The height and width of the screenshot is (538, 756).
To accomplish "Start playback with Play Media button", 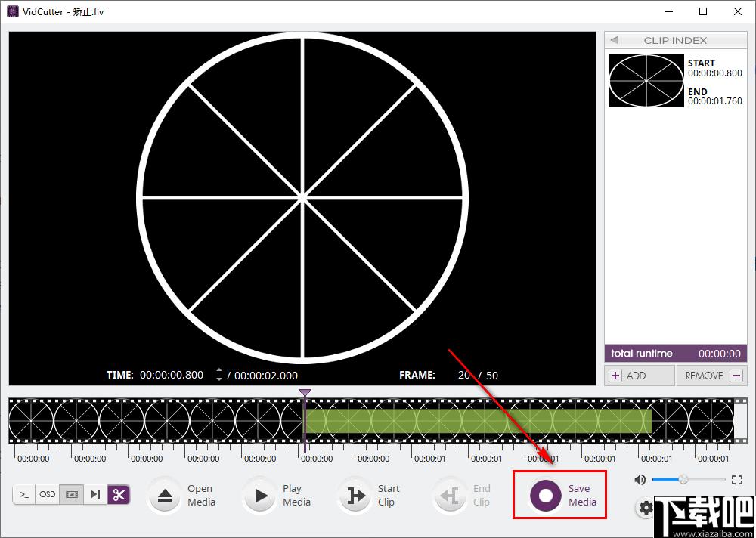I will click(x=261, y=495).
